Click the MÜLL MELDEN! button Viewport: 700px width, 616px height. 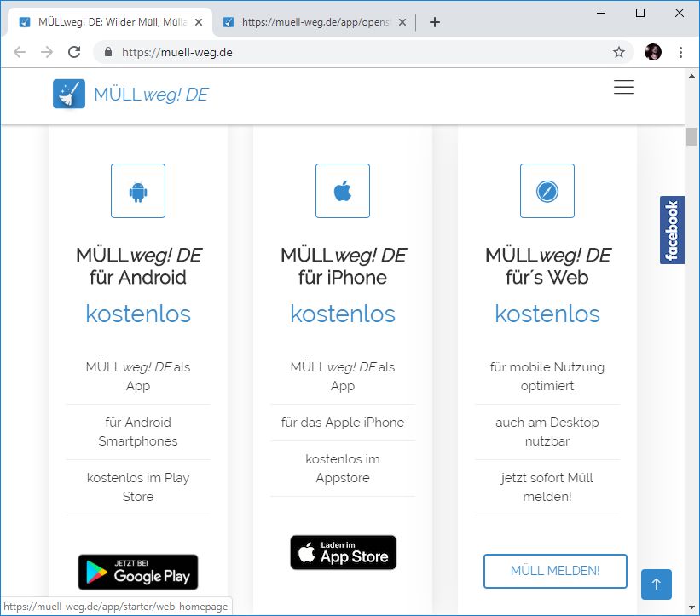(x=555, y=571)
